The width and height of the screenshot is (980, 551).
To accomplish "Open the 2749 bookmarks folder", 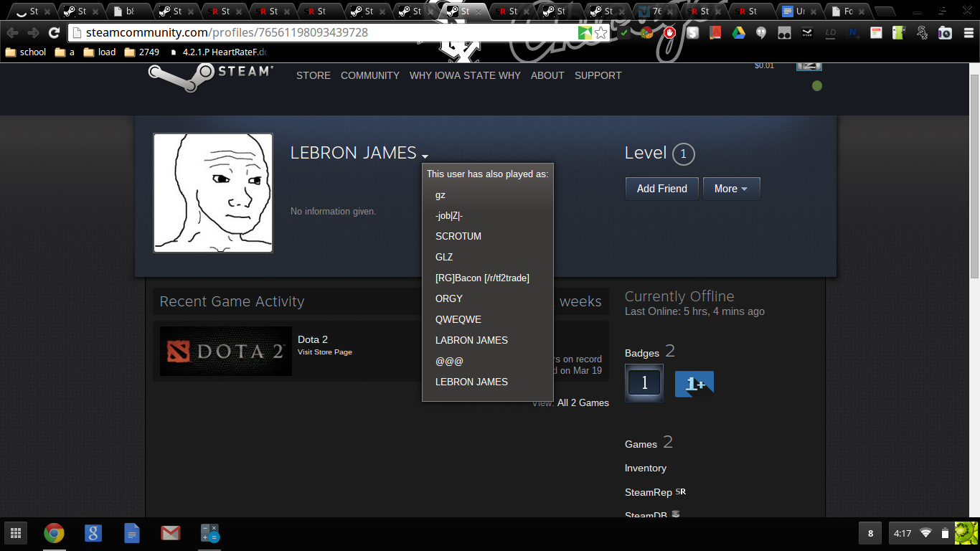I will [142, 52].
